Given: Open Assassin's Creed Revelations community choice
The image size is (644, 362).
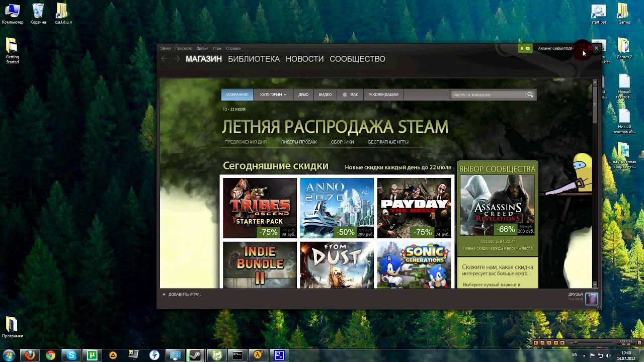Looking at the screenshot, I should 497,205.
